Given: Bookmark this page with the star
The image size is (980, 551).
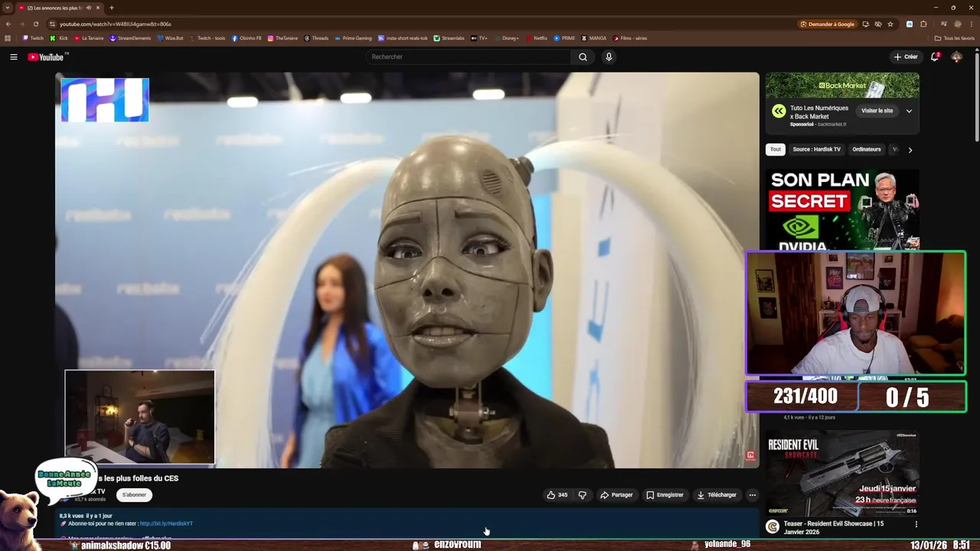Looking at the screenshot, I should pyautogui.click(x=890, y=24).
